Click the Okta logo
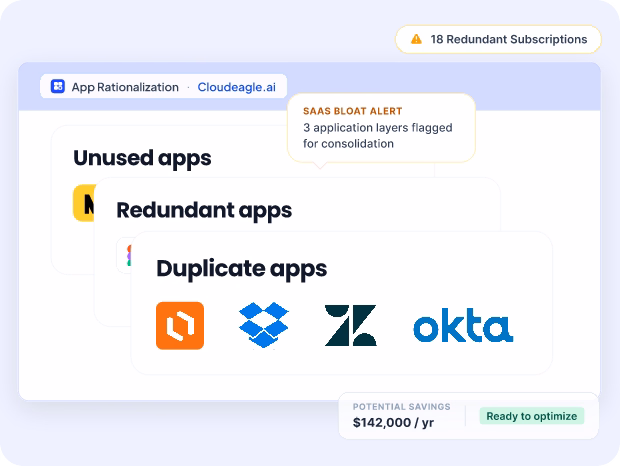 click(x=463, y=325)
